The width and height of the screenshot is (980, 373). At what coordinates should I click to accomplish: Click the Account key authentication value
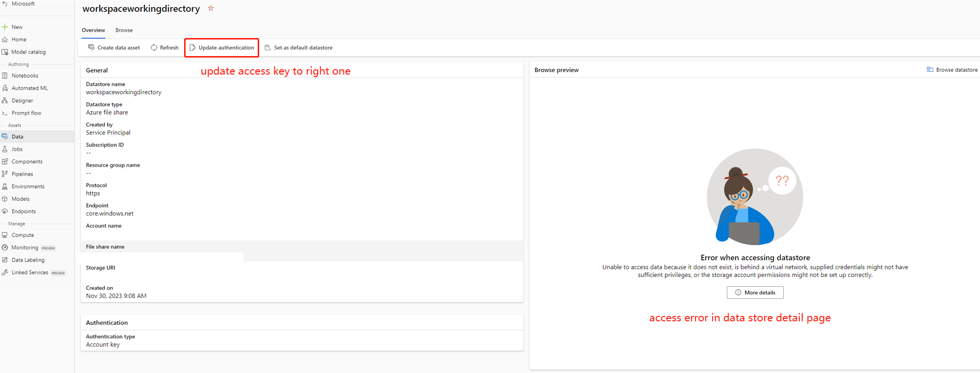coord(103,345)
